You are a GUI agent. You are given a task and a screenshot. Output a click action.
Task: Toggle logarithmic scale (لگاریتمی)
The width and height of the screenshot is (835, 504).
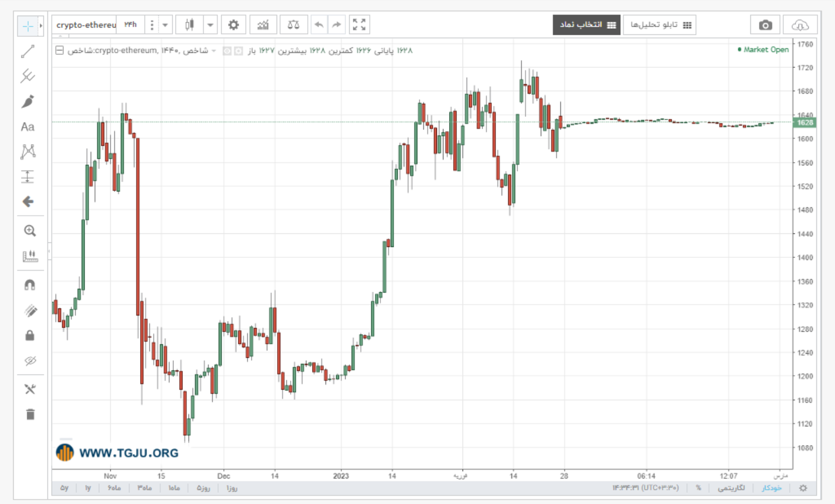tap(731, 488)
